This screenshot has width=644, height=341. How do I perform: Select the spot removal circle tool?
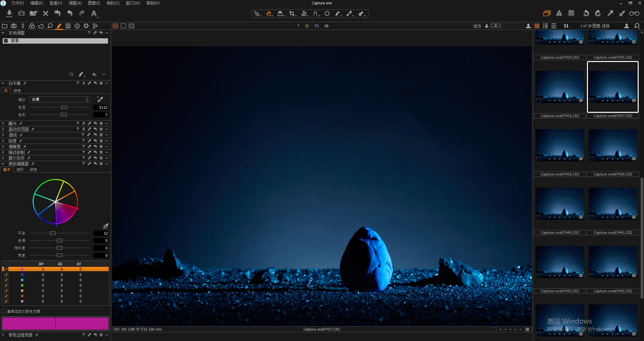327,14
